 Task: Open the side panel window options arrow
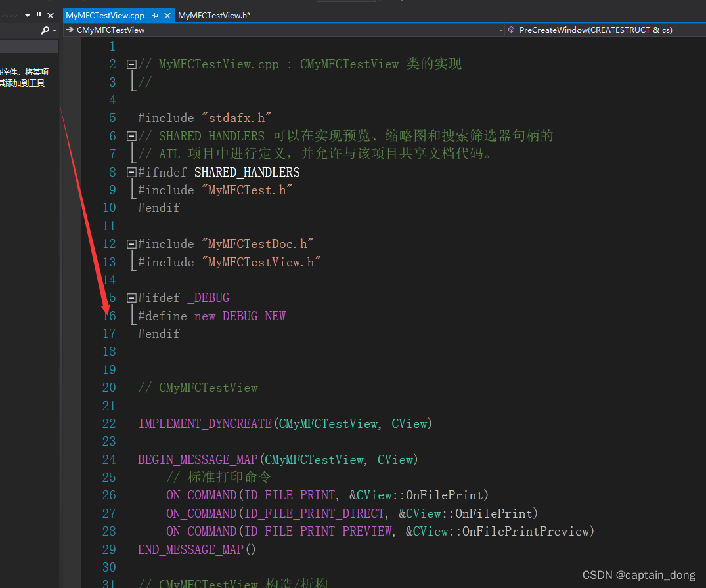click(28, 16)
